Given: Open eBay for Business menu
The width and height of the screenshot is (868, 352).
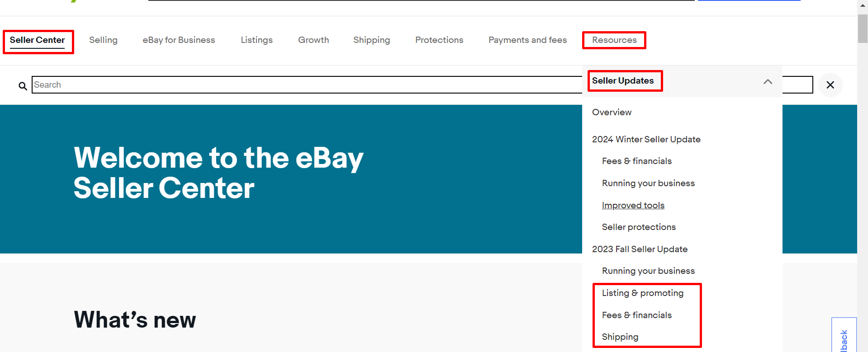Looking at the screenshot, I should pyautogui.click(x=179, y=40).
